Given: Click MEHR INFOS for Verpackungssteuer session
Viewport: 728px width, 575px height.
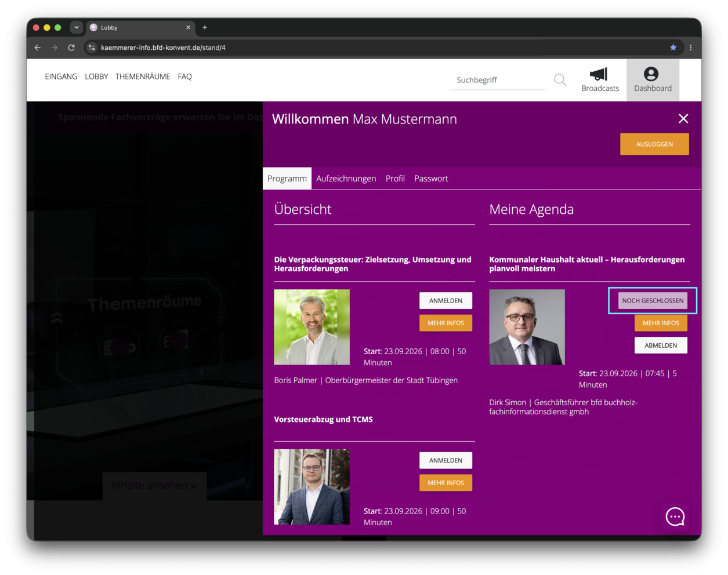Looking at the screenshot, I should [446, 323].
